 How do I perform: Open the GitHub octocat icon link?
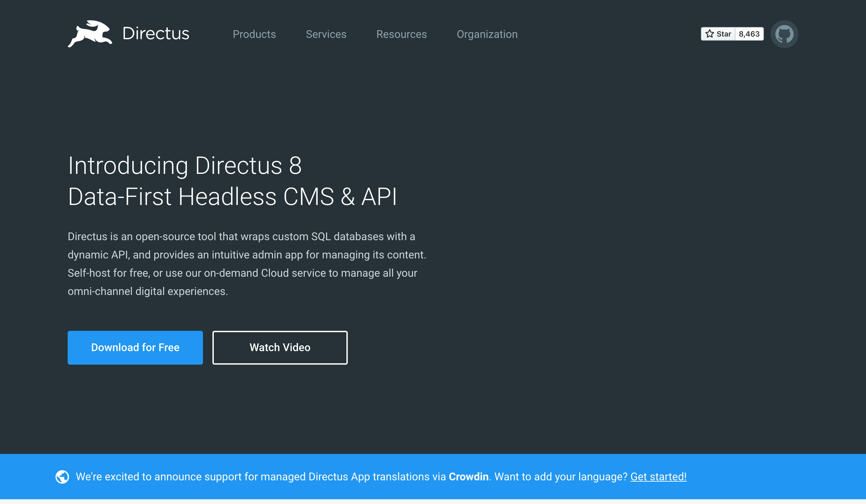click(x=784, y=34)
